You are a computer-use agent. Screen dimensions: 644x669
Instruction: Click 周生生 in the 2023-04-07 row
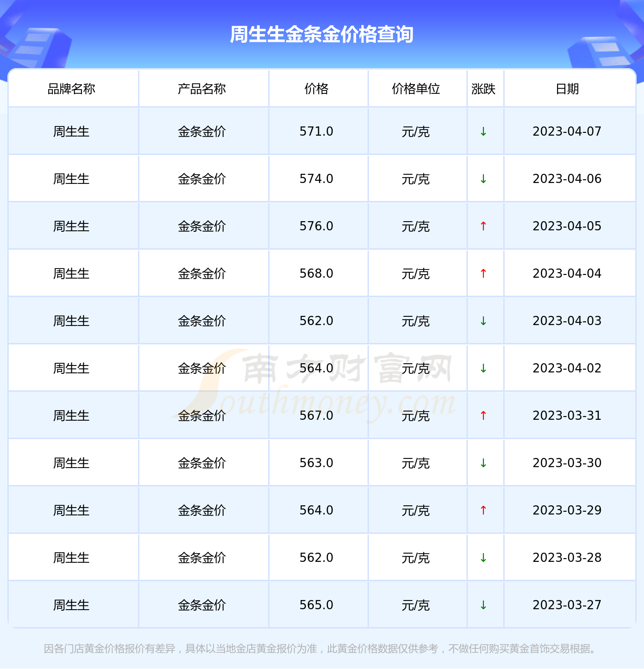point(71,132)
